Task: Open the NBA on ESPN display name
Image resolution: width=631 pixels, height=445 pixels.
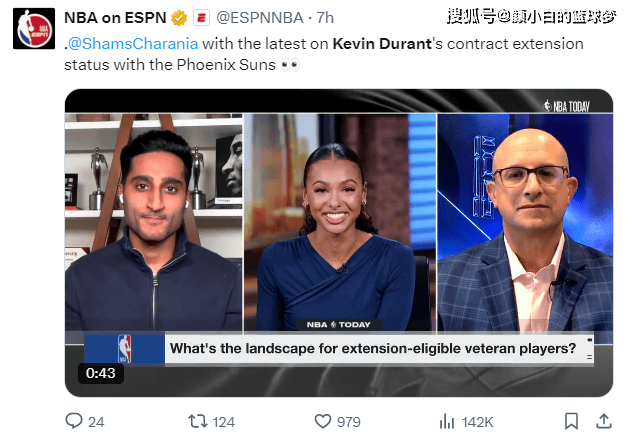Action: point(115,18)
